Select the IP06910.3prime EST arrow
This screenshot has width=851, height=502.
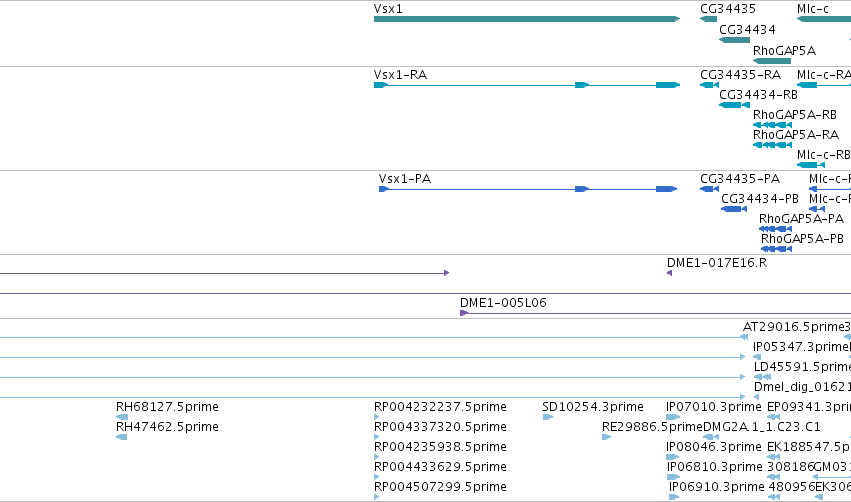point(674,497)
